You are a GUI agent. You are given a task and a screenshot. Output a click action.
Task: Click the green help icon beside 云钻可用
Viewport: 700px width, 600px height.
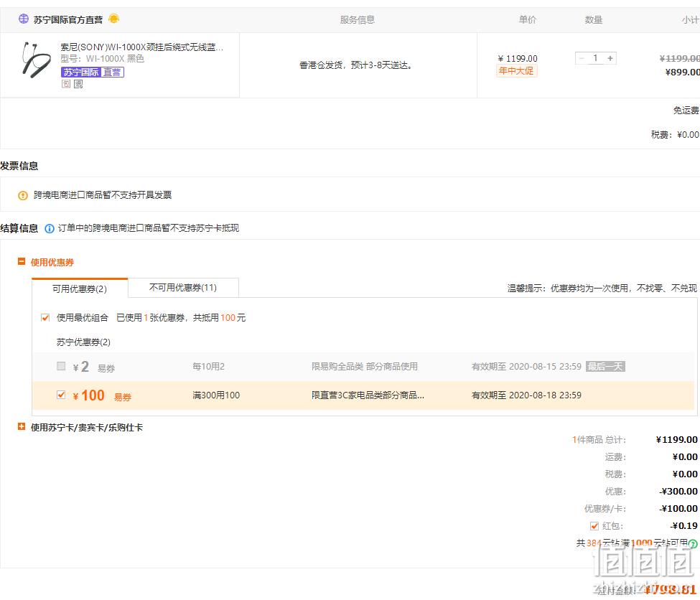(x=692, y=544)
